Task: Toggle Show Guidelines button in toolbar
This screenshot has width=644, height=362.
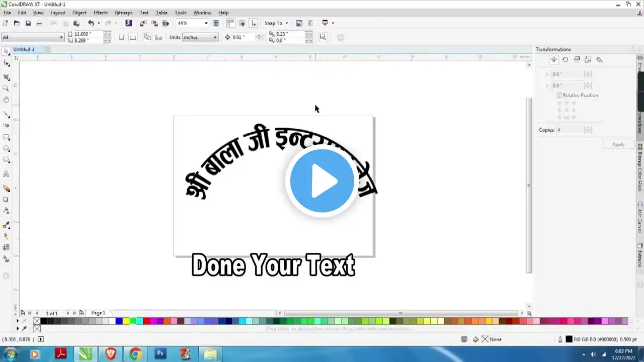Action: click(x=254, y=23)
